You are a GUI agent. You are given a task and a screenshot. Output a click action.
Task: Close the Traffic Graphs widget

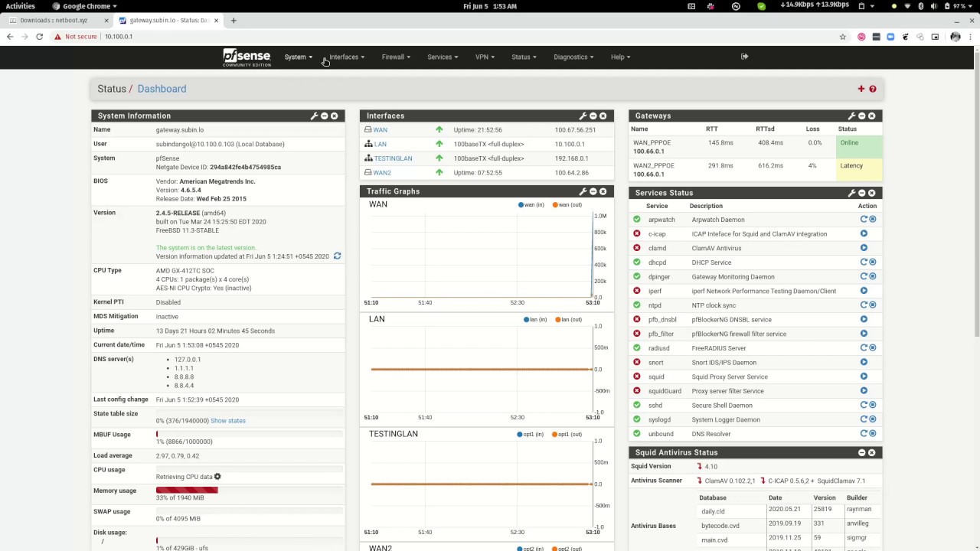[x=603, y=191]
